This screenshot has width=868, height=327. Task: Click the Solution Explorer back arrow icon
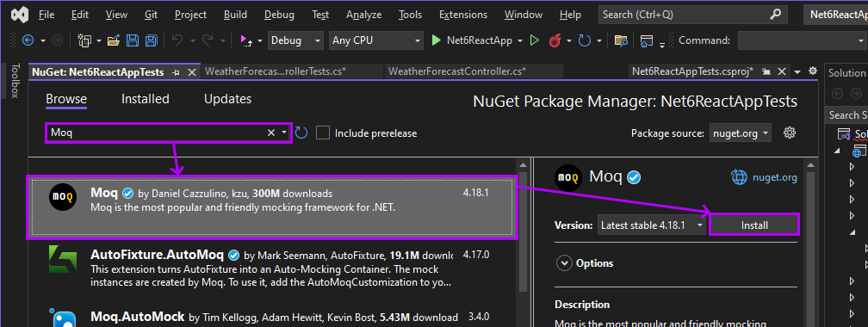click(x=837, y=94)
